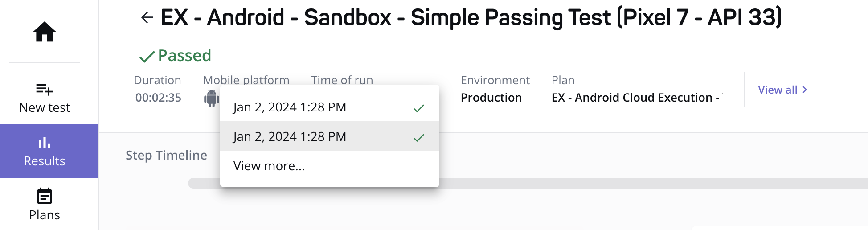Click the Production environment value
Image resolution: width=868 pixels, height=230 pixels.
point(491,98)
